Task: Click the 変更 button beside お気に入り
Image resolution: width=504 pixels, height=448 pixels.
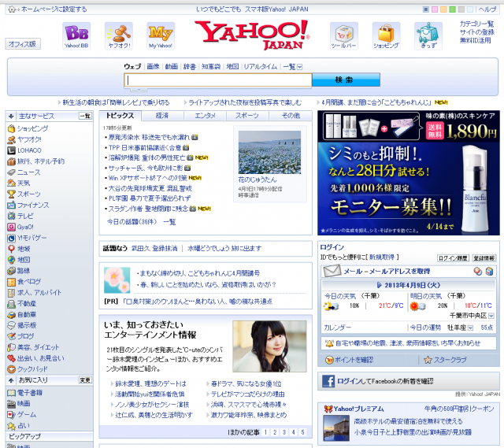Action: [85, 380]
